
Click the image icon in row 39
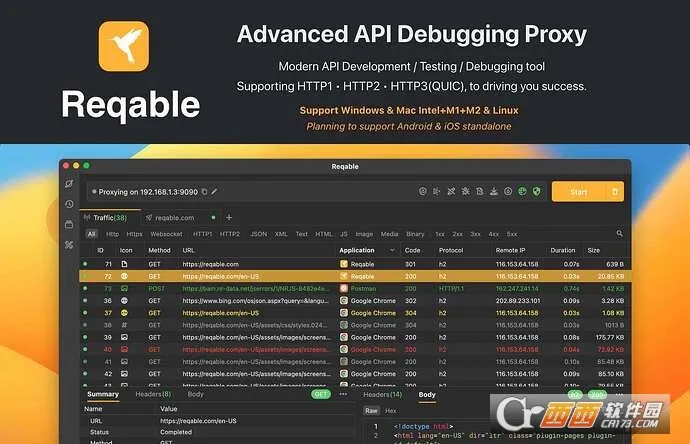tap(125, 337)
